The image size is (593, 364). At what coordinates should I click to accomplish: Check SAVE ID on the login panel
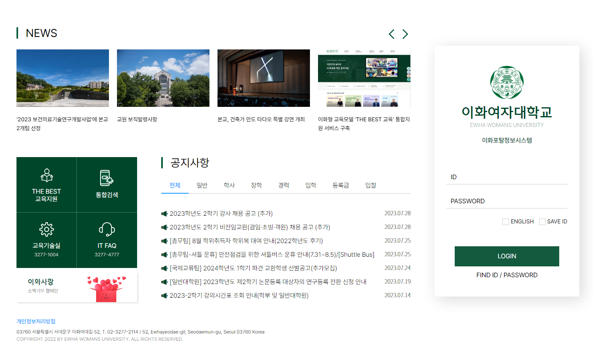tap(542, 221)
